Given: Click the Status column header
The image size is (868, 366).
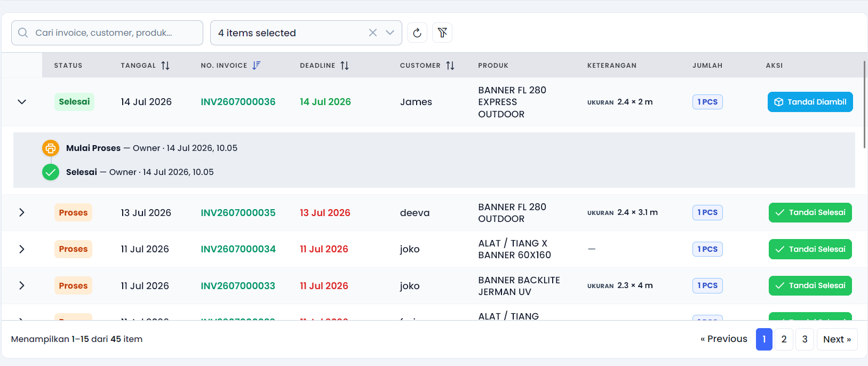Looking at the screenshot, I should [x=68, y=66].
